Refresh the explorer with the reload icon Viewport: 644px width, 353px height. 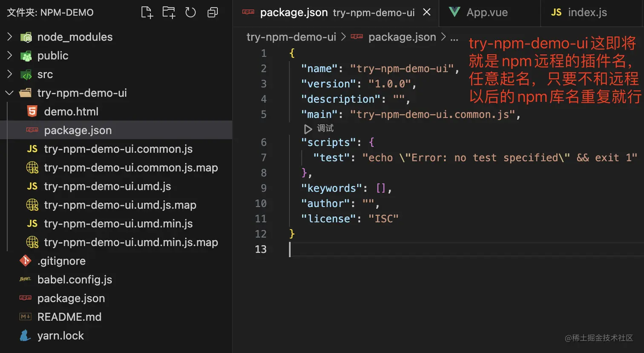point(190,12)
